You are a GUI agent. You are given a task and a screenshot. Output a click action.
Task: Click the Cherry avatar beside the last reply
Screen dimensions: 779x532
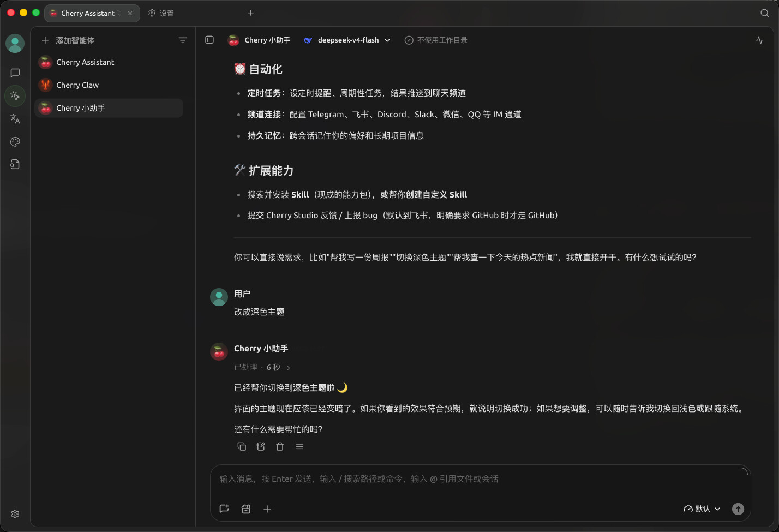click(x=219, y=352)
